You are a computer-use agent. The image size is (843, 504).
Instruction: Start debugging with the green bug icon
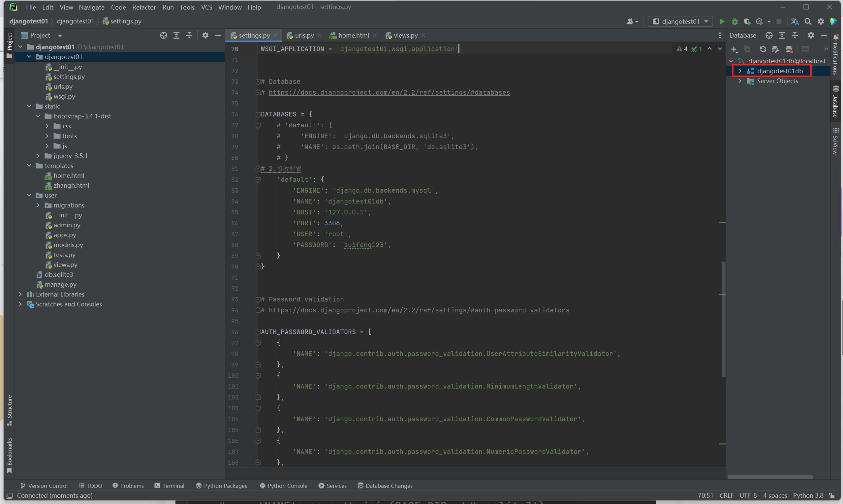click(735, 21)
